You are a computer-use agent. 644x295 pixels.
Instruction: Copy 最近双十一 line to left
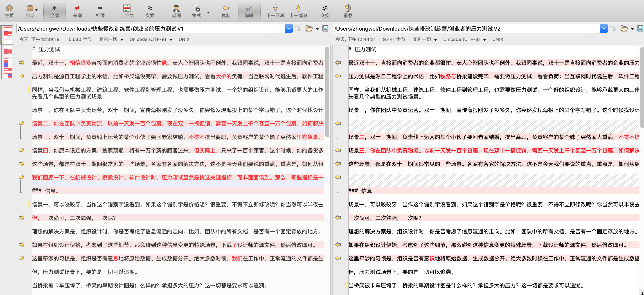(x=338, y=63)
